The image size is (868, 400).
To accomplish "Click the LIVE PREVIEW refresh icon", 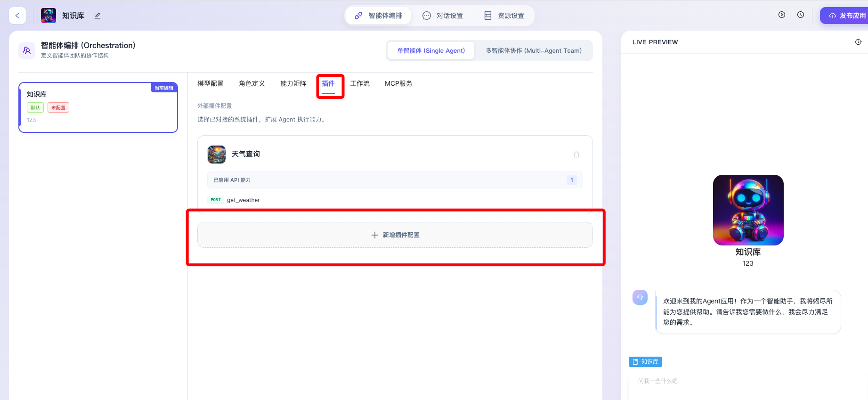I will [858, 42].
